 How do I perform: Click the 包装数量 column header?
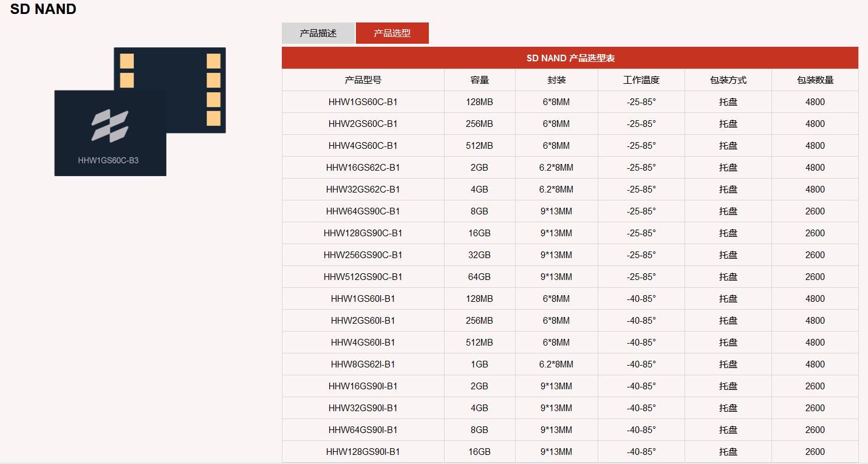tap(815, 80)
